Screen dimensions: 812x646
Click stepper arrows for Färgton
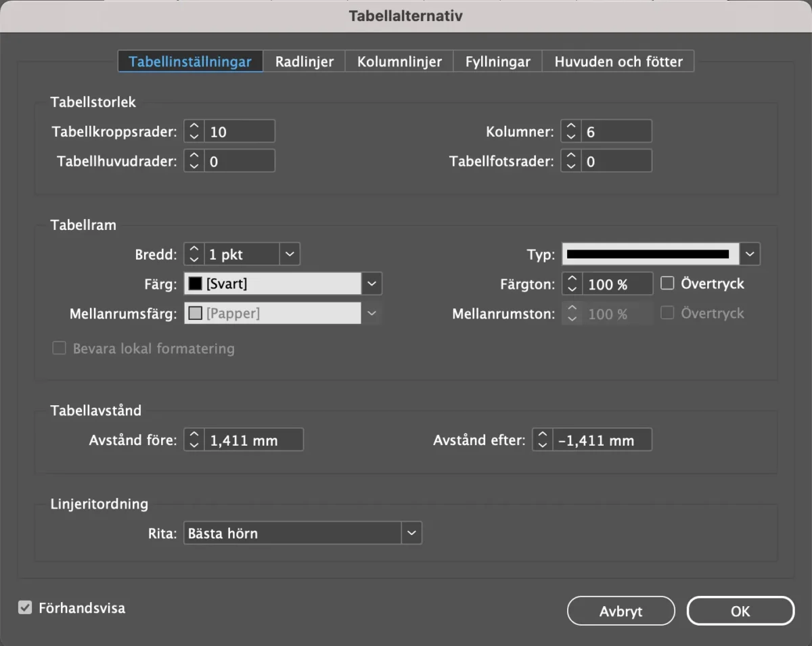572,284
